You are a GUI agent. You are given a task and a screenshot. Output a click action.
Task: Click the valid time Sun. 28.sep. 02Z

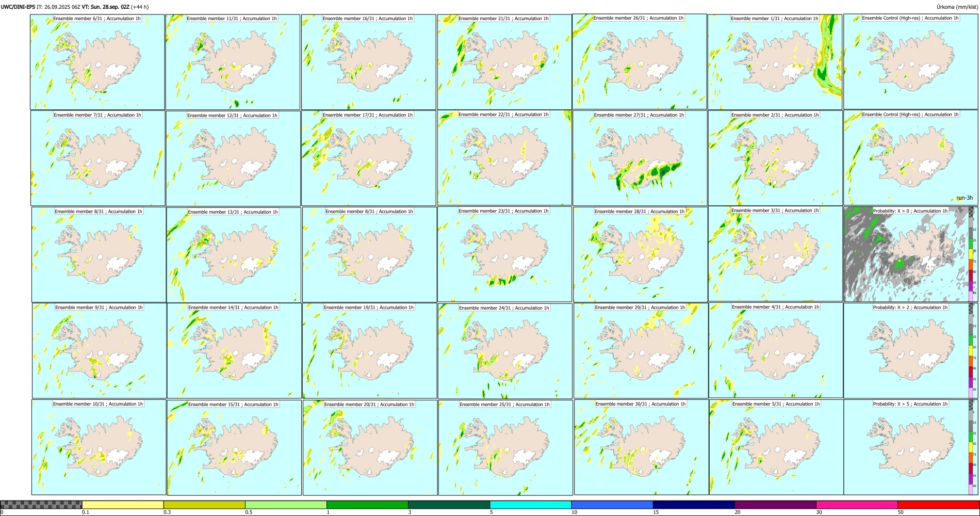(106, 7)
